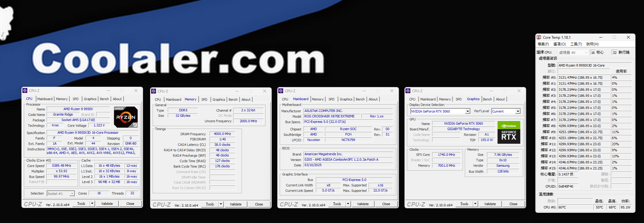Expand the Socket #1 selection dropdown

[x=72, y=194]
